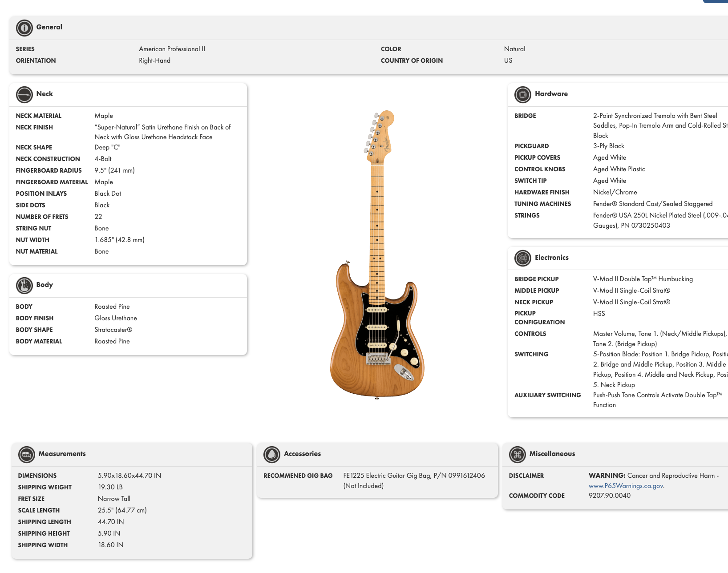The height and width of the screenshot is (573, 728).
Task: Click the Deep "C" neck shape value
Action: [x=107, y=147]
